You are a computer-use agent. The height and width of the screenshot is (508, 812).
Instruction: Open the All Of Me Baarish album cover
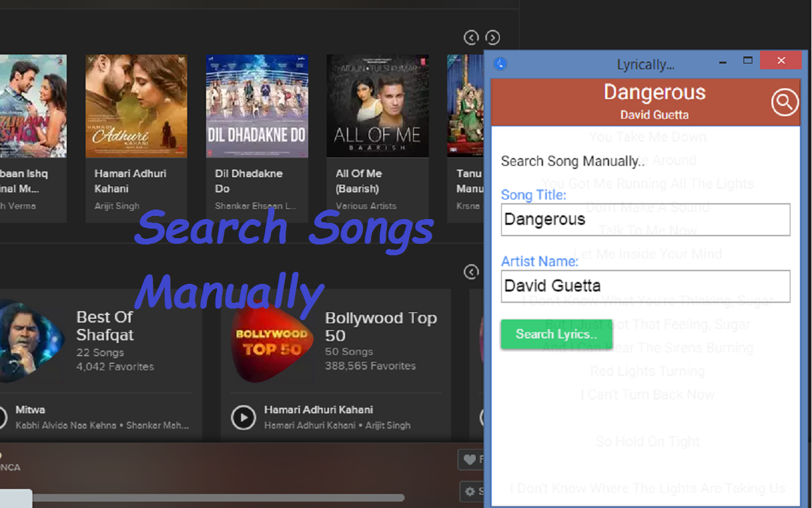point(377,106)
